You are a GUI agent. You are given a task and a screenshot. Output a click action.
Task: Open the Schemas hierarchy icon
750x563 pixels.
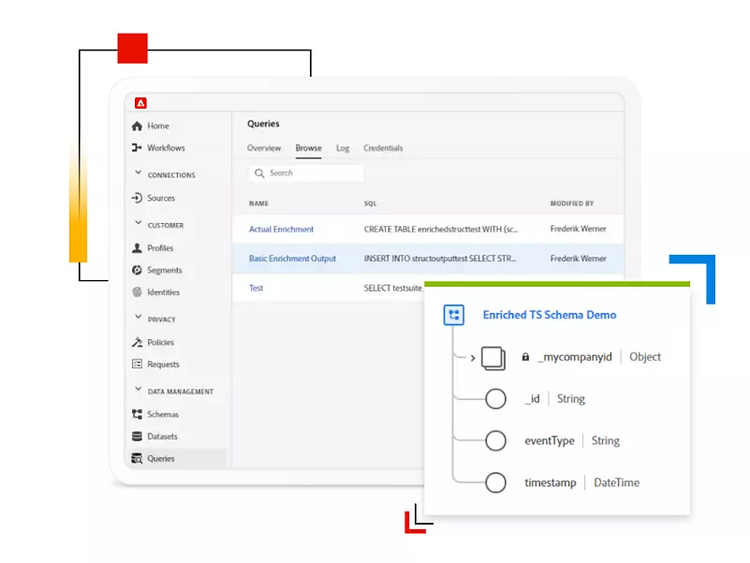(x=137, y=414)
